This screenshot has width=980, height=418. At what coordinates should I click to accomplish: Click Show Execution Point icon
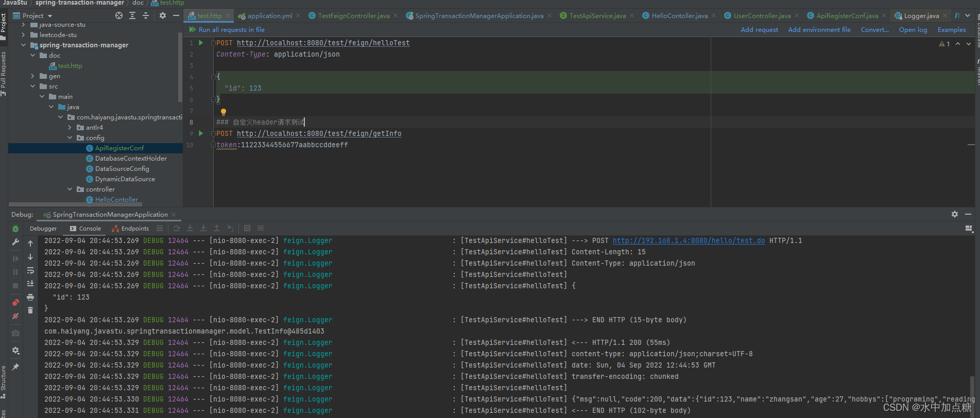(160, 228)
